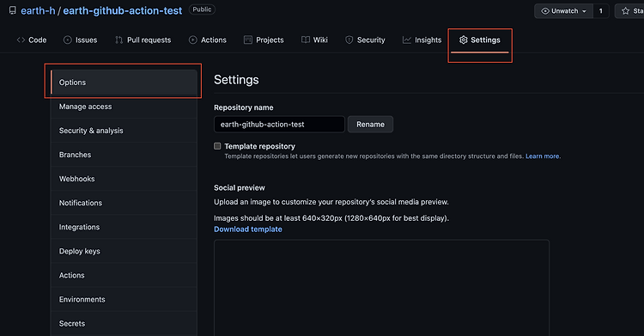Click the Security shield icon
This screenshot has height=336, width=644.
point(349,40)
